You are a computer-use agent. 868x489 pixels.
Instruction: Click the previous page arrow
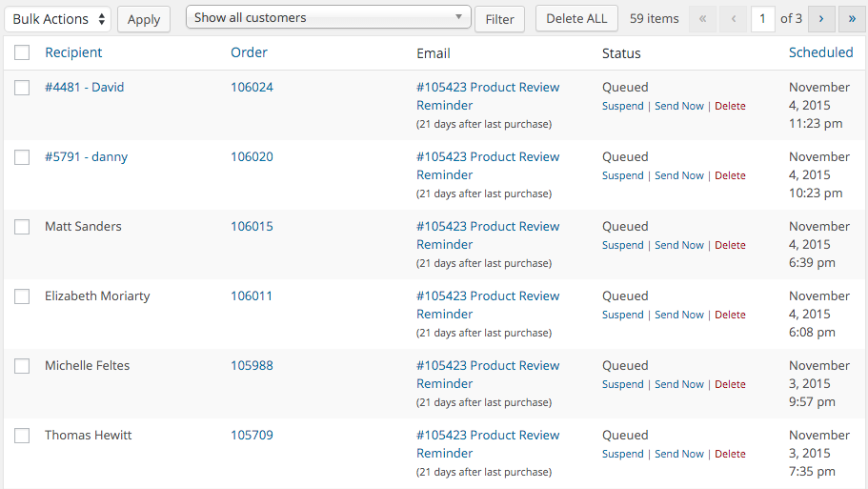734,19
